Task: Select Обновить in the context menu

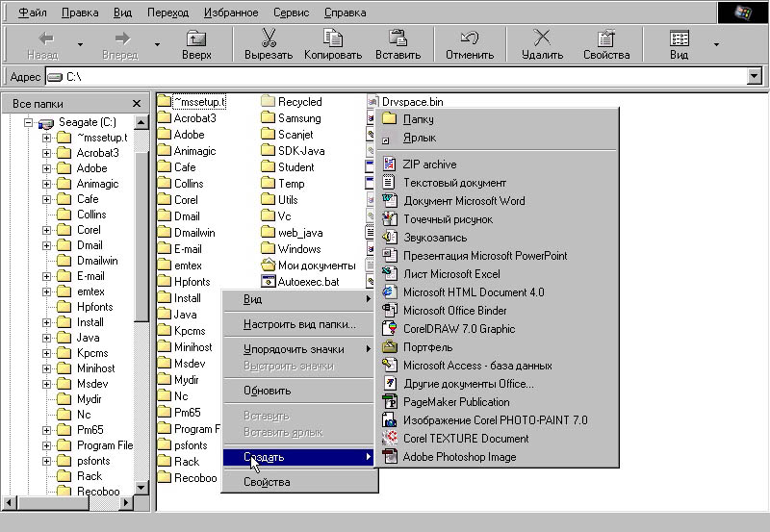Action: tap(298, 391)
